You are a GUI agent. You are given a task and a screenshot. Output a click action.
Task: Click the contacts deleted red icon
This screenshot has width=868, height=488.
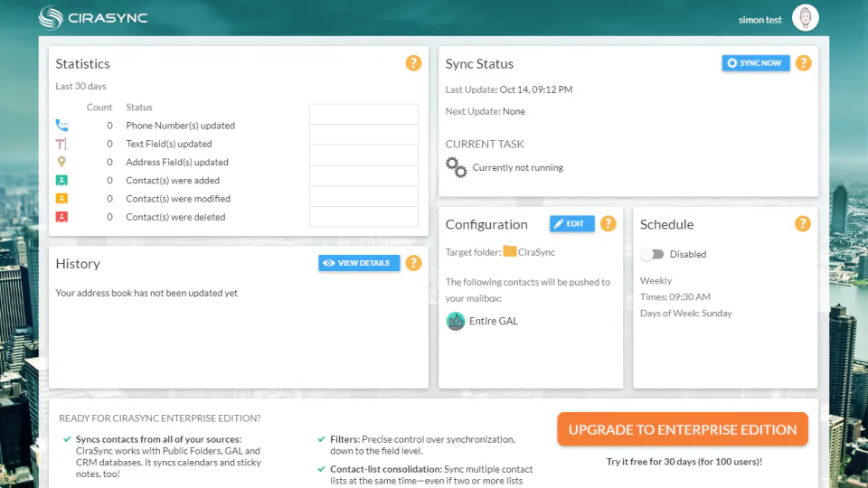pos(61,217)
